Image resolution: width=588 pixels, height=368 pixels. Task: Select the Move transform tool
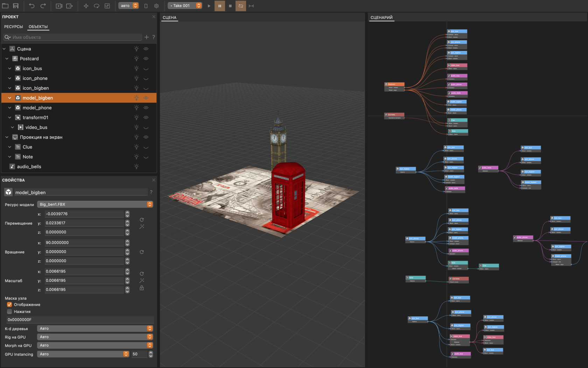pos(86,6)
